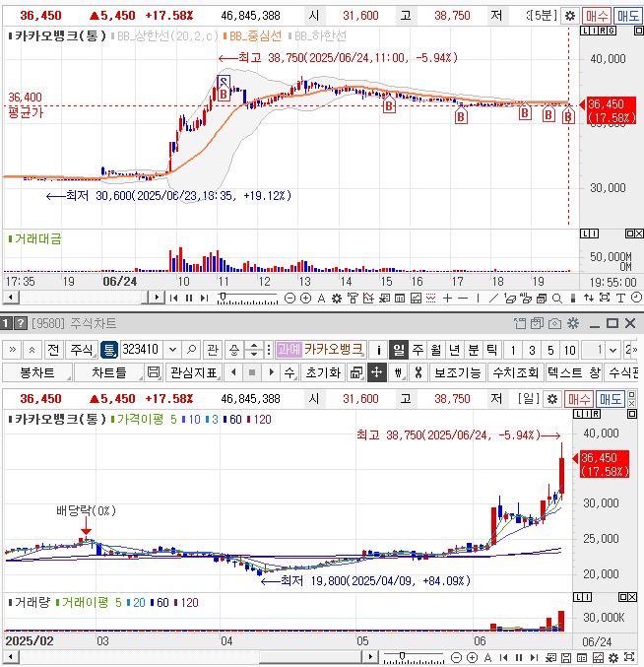Select the 3 interval tab

click(532, 350)
